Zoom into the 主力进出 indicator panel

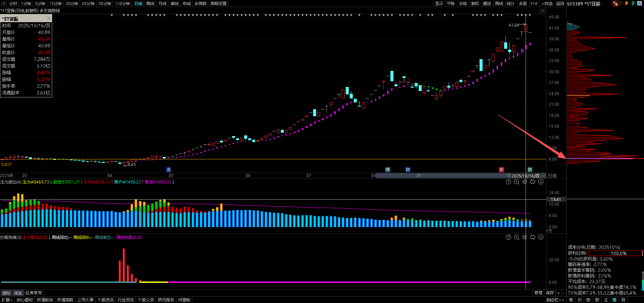pyautogui.click(x=517, y=182)
